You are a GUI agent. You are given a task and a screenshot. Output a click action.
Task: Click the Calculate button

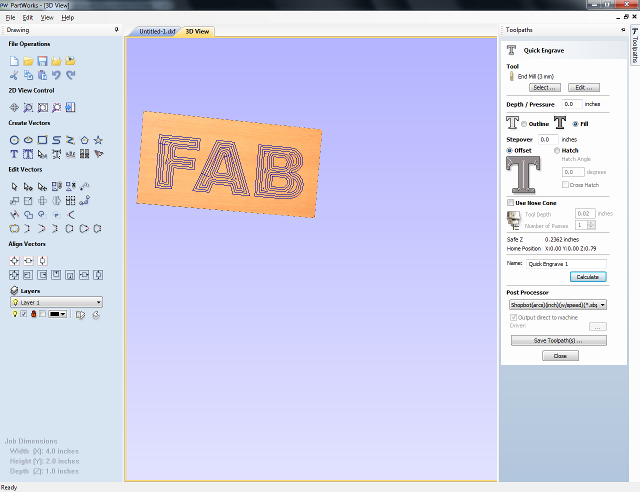588,277
